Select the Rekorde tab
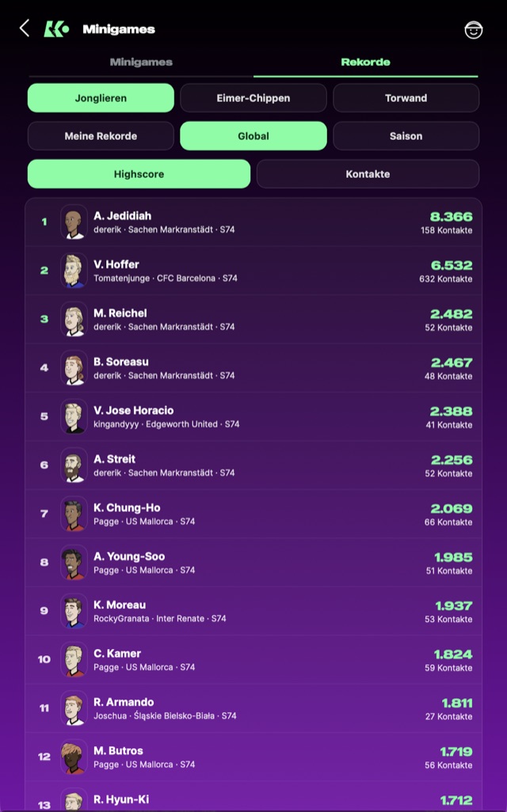The height and width of the screenshot is (812, 507). [365, 63]
